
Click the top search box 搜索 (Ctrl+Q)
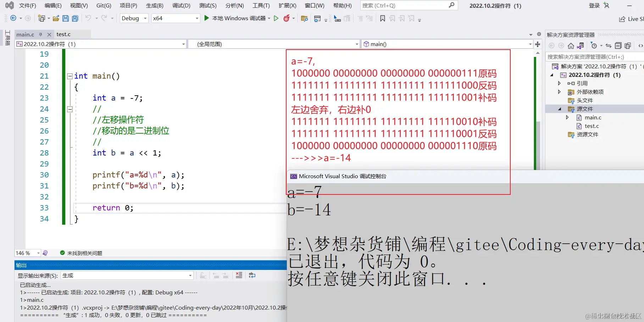point(409,5)
